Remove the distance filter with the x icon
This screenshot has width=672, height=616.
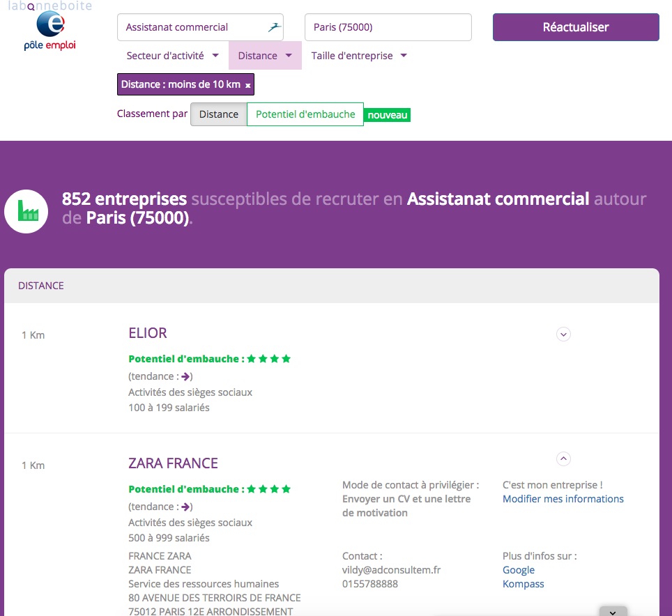pyautogui.click(x=247, y=85)
